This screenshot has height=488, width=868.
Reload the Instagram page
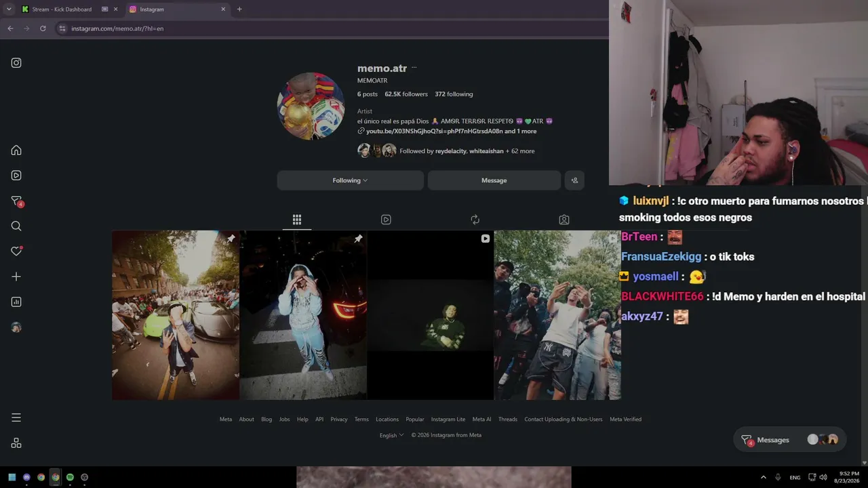43,28
